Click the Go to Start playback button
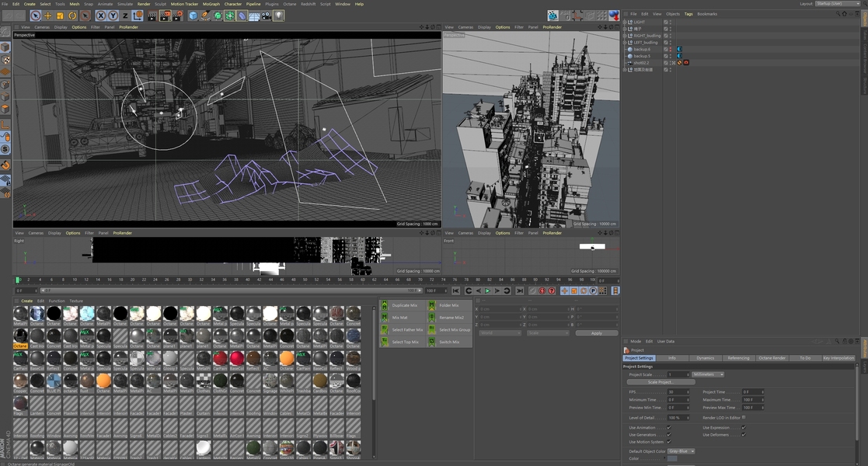Viewport: 868px width, 466px height. tap(455, 290)
